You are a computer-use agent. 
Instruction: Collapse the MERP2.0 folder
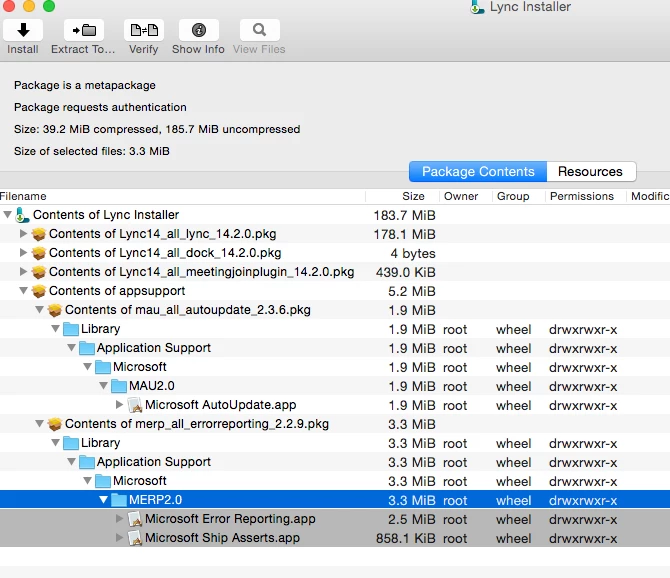(x=103, y=499)
